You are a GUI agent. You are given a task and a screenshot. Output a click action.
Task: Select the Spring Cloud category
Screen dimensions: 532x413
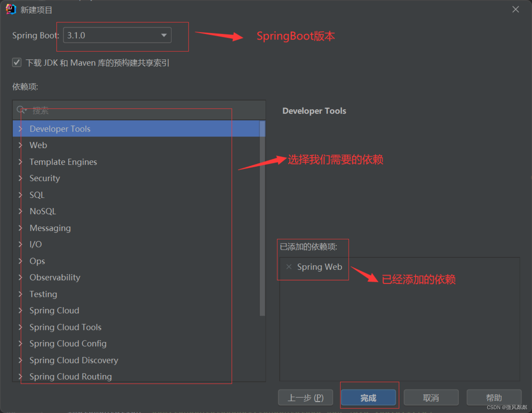tap(54, 310)
